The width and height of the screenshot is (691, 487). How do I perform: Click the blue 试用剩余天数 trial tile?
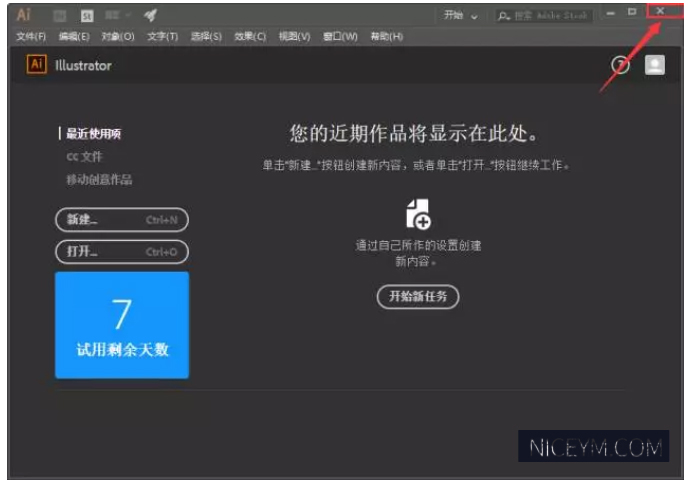(x=122, y=325)
